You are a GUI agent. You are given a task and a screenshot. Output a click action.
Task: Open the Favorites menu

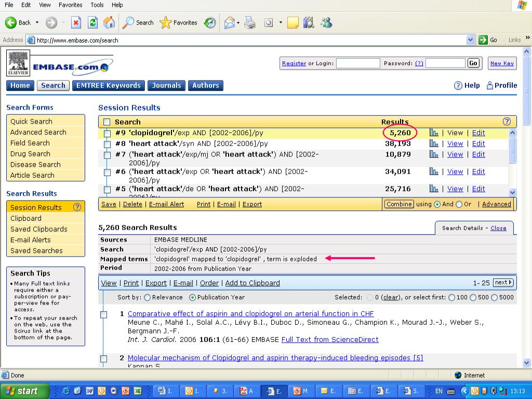click(x=71, y=5)
